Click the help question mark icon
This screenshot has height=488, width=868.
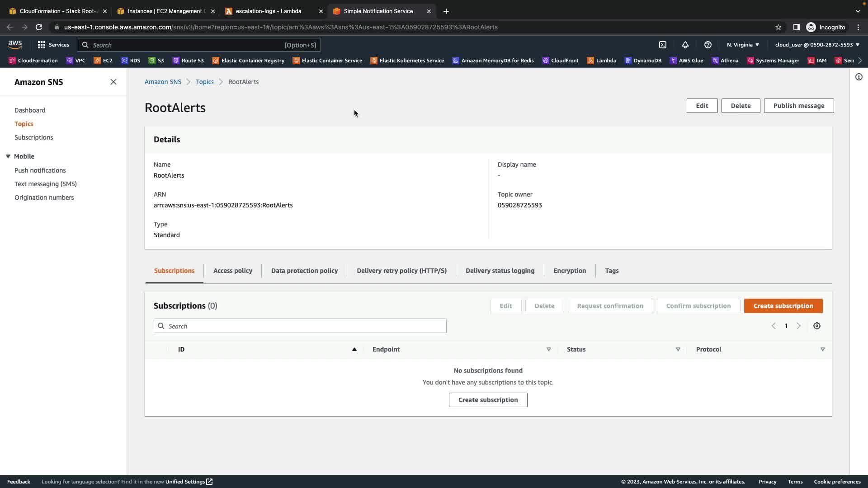[x=708, y=45]
